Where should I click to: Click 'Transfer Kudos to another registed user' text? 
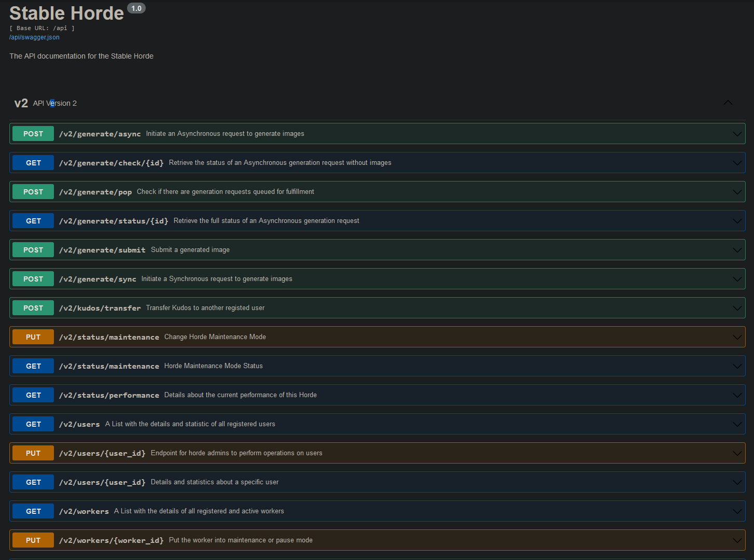pos(205,308)
